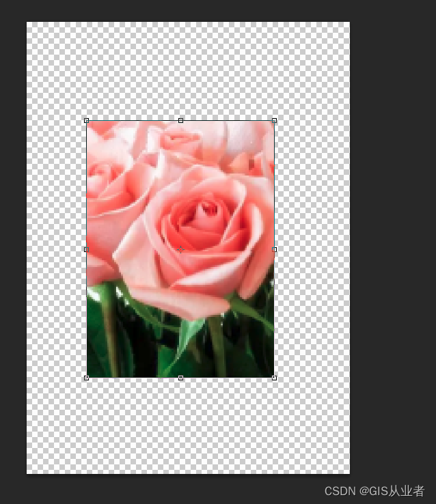Click the bottom-center transform edge handle

(180, 378)
